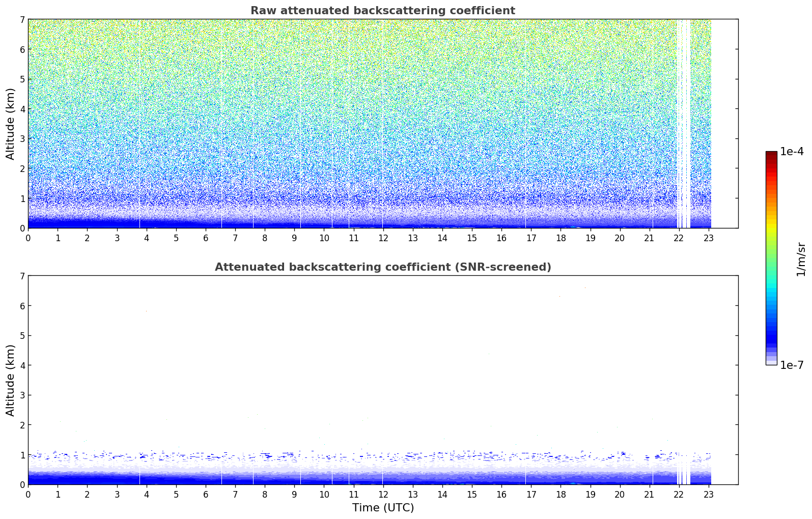Click the '0' time tick under the lower plot
Screen dimensions: 812x519
pyautogui.click(x=28, y=494)
